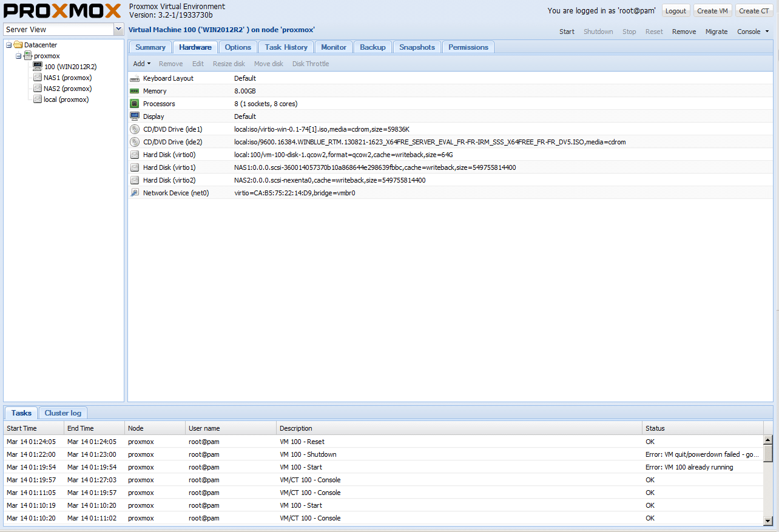This screenshot has height=532, width=779.
Task: Sort tasks by Status column header
Action: [x=703, y=428]
